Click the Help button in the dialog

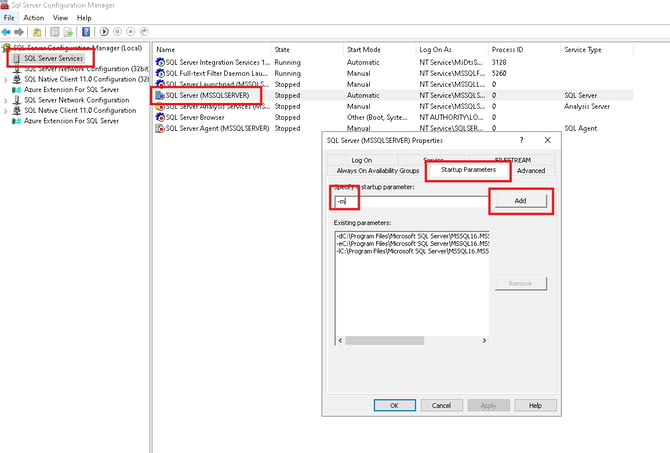(x=535, y=406)
